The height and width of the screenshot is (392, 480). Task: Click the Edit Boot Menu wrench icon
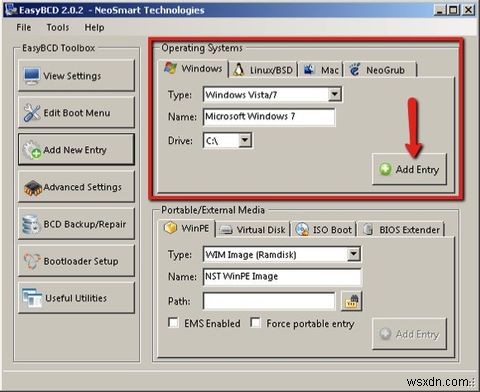coord(32,113)
